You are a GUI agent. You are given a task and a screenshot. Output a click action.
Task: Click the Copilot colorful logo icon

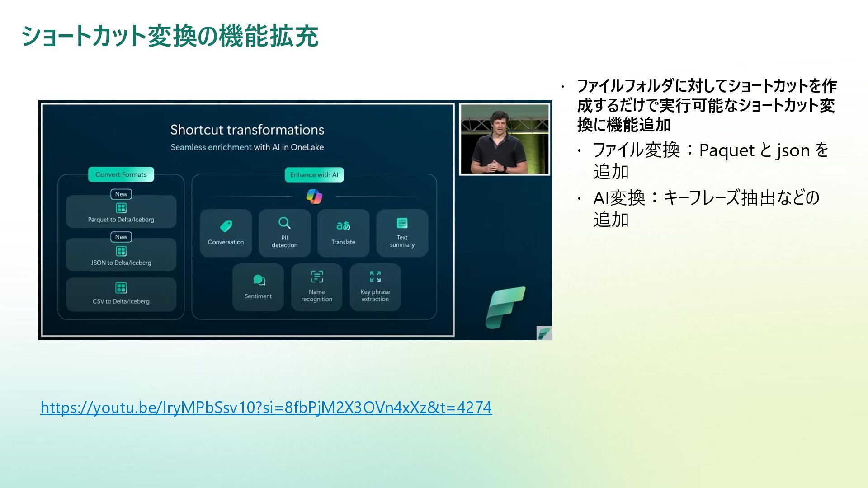pyautogui.click(x=314, y=197)
